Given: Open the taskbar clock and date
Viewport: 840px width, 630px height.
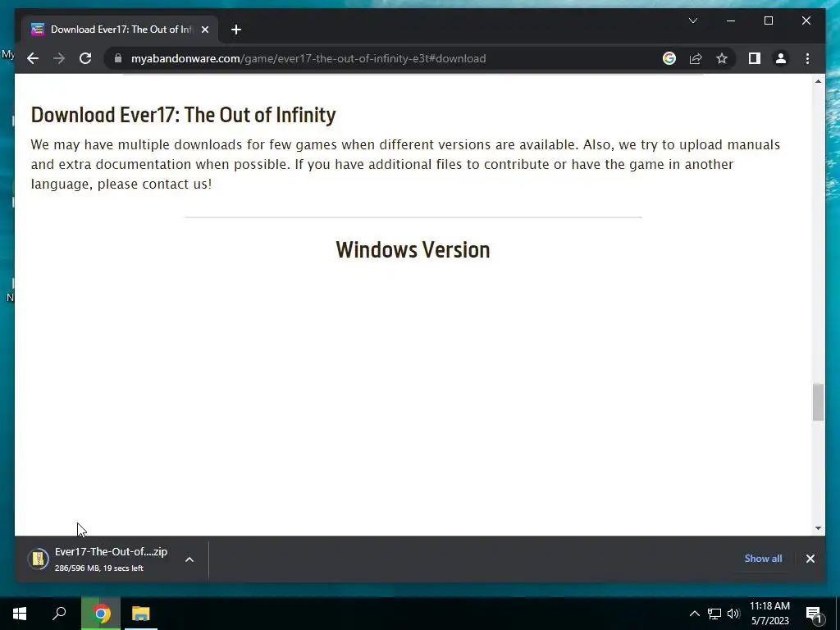Looking at the screenshot, I should click(x=769, y=614).
